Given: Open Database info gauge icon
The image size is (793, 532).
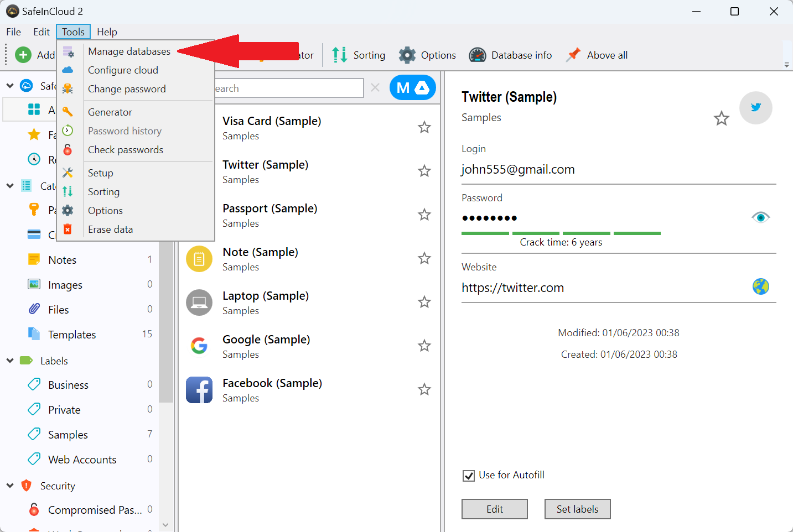Looking at the screenshot, I should click(478, 55).
